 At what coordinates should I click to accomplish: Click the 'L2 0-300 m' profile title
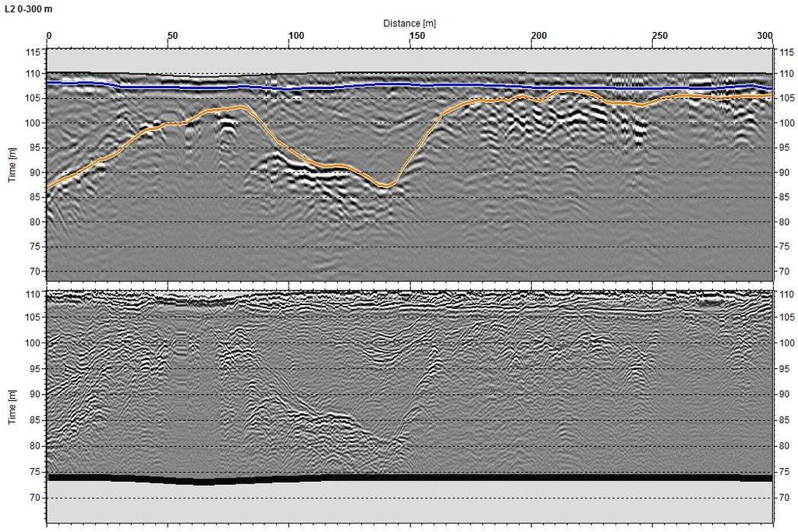(x=28, y=9)
